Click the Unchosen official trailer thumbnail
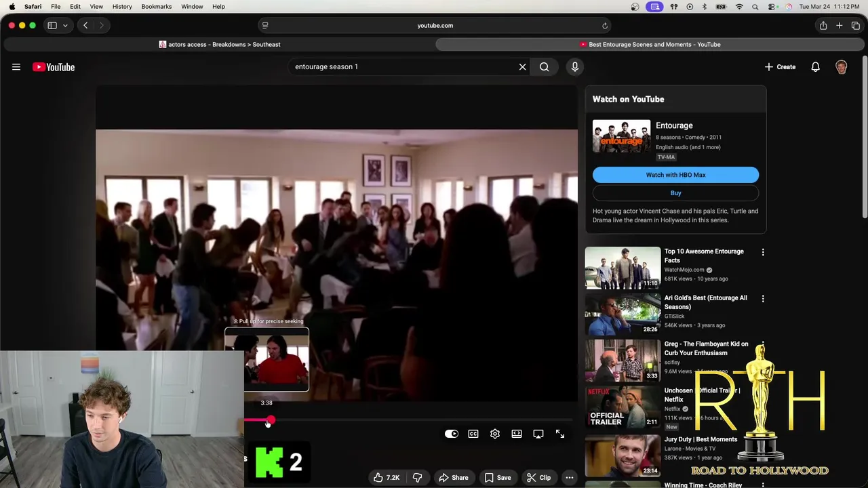 click(x=623, y=407)
